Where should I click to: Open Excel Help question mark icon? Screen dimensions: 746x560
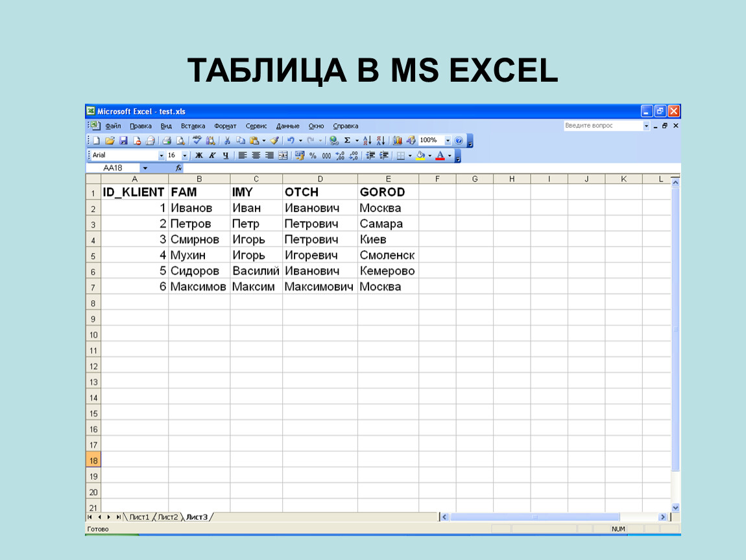pyautogui.click(x=459, y=141)
